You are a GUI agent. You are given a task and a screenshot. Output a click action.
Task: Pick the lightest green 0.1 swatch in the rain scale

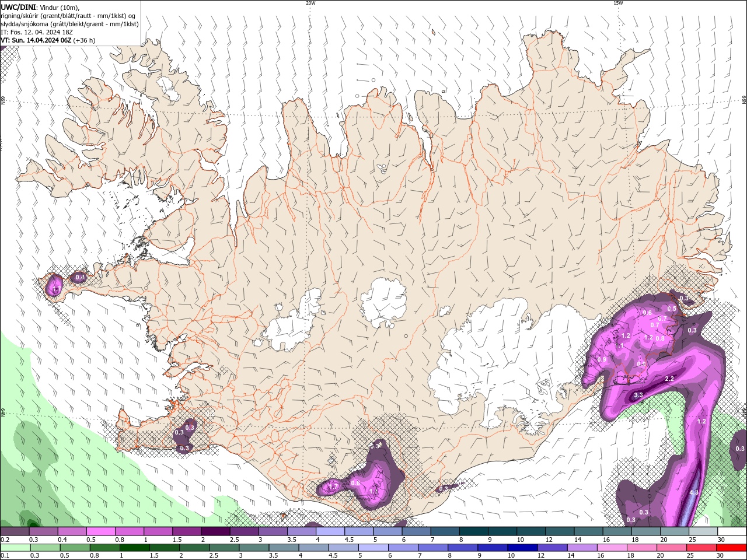(x=15, y=548)
